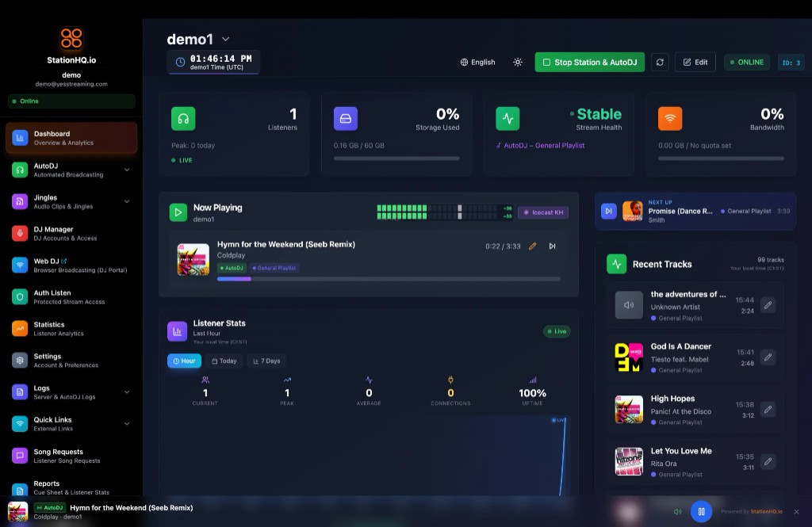Image resolution: width=812 pixels, height=527 pixels.
Task: Edit current track with pencil icon
Action: tap(532, 246)
